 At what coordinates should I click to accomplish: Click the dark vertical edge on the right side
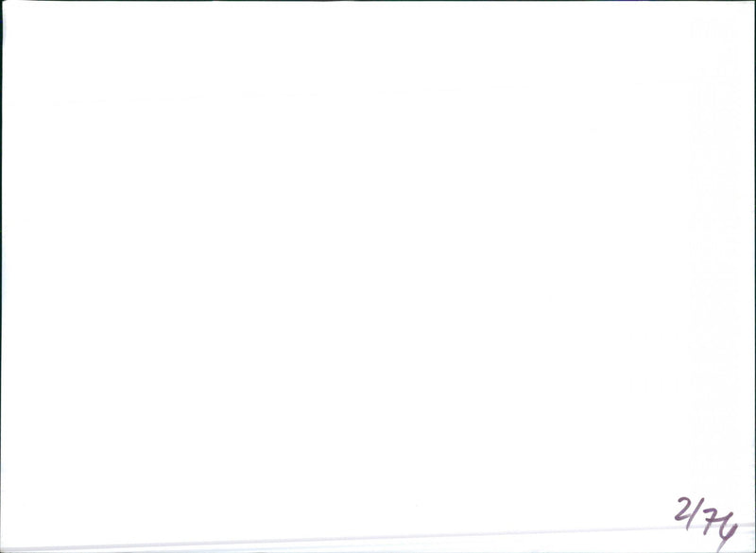click(754, 275)
